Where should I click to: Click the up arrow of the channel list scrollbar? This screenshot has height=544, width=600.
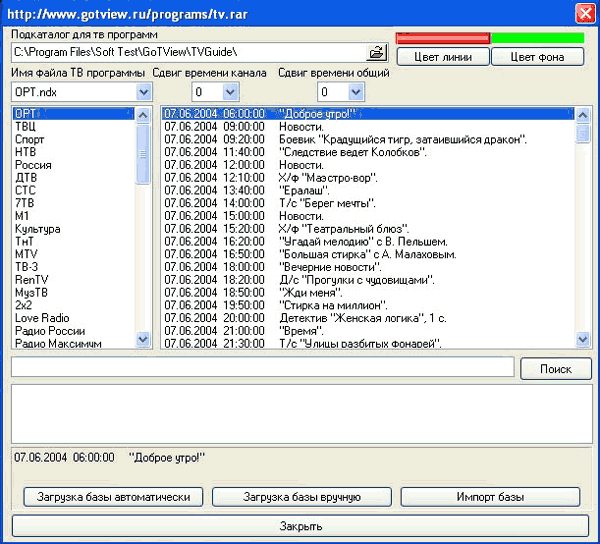tap(143, 115)
